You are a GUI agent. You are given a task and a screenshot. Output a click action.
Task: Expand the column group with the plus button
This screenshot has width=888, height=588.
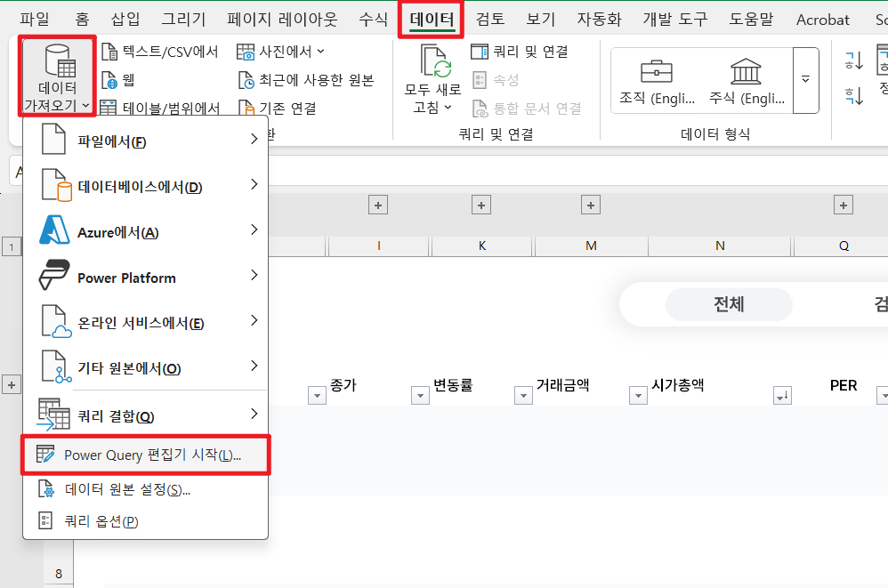377,205
